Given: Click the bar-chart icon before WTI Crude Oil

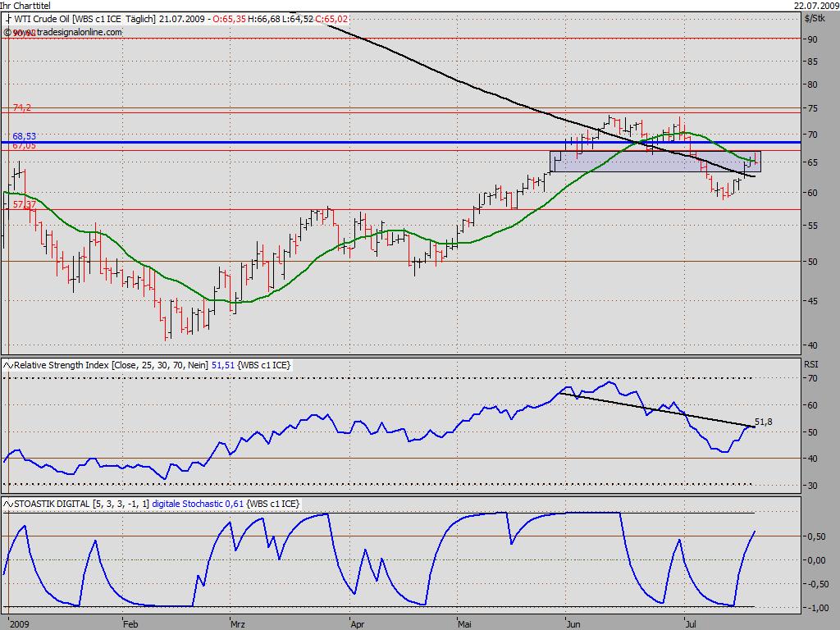Looking at the screenshot, I should (x=8, y=19).
